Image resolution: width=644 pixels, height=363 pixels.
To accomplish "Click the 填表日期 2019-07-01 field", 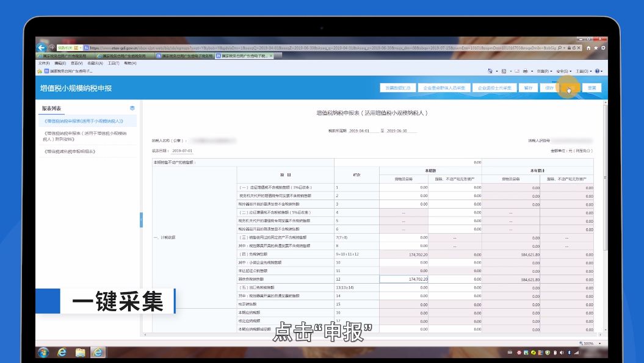I will [182, 151].
